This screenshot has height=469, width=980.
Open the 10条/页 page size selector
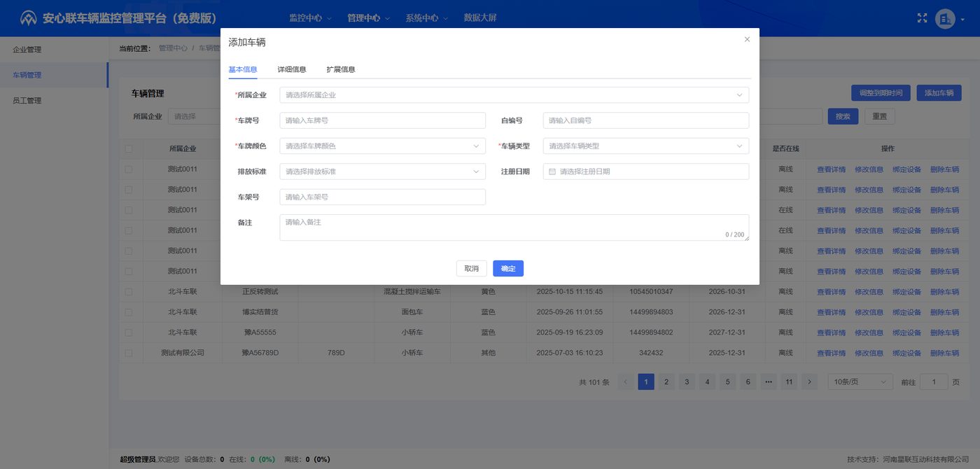(x=860, y=381)
